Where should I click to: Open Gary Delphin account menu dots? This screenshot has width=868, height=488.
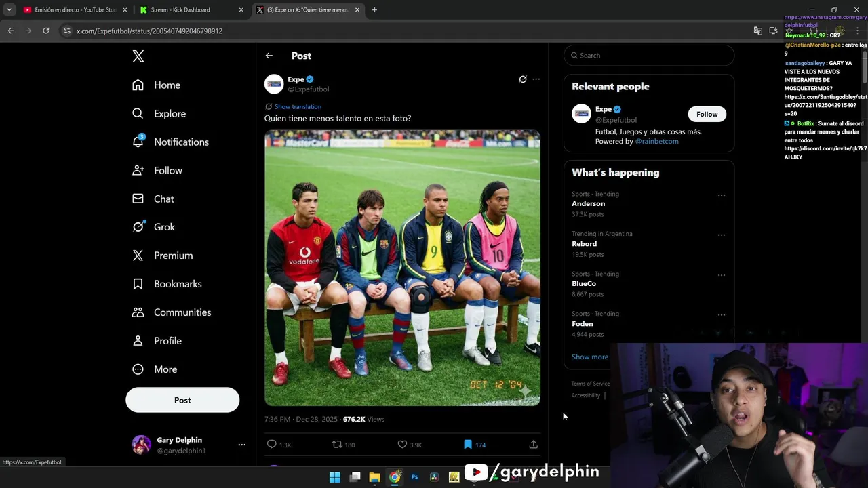(241, 445)
